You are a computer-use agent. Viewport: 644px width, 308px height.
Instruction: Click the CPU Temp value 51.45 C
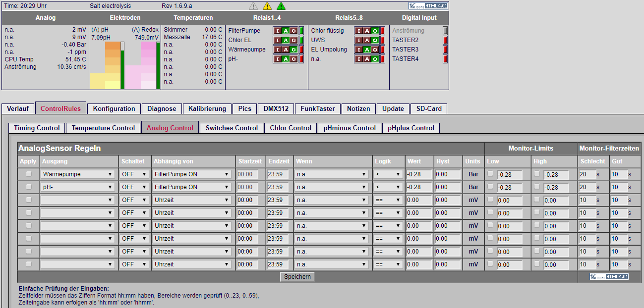click(x=76, y=59)
